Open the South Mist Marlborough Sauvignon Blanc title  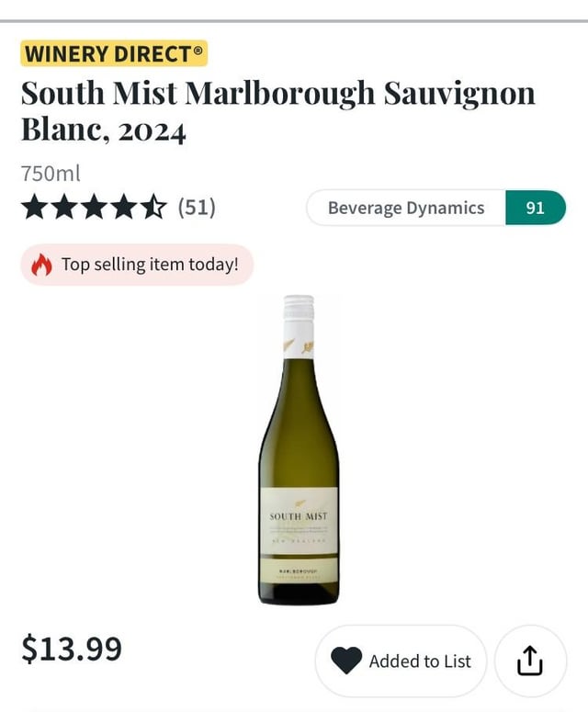[x=277, y=110]
